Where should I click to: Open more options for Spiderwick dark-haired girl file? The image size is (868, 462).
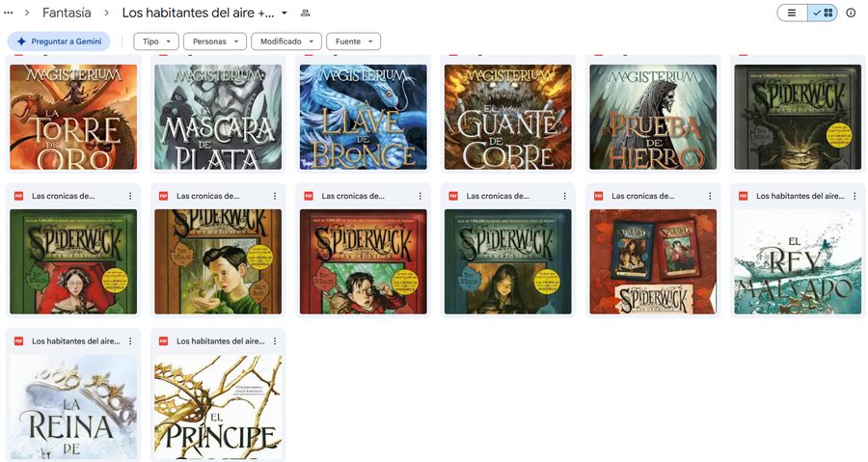coord(564,196)
